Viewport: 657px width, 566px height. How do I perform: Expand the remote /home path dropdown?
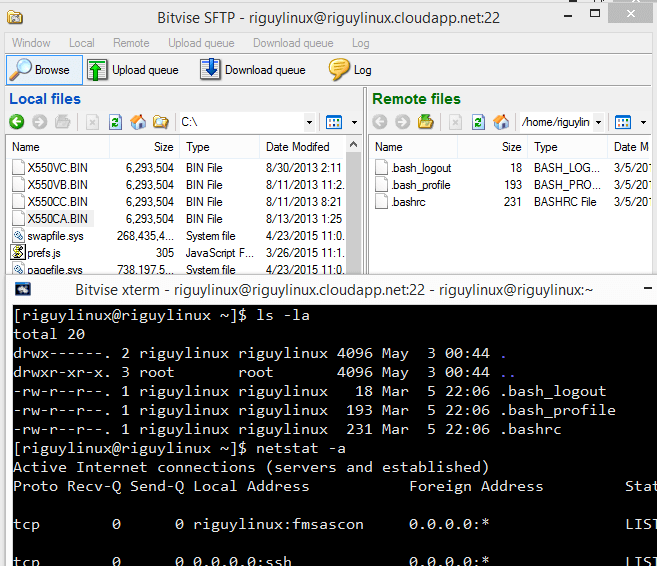[598, 122]
